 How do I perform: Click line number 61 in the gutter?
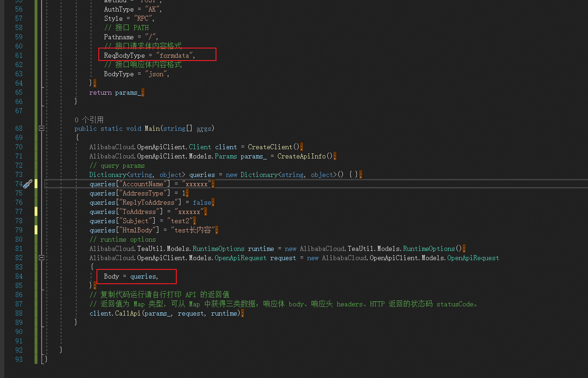pos(18,55)
